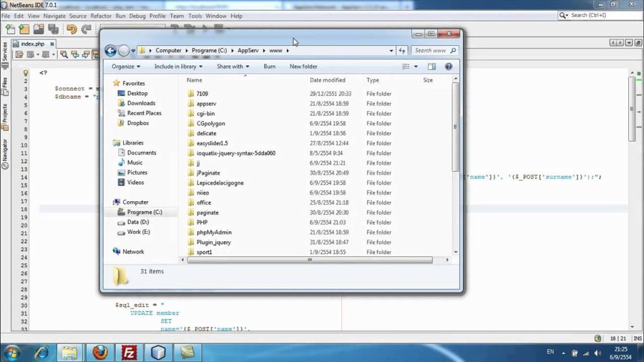Open Services side panel in NetBeans

[4, 55]
